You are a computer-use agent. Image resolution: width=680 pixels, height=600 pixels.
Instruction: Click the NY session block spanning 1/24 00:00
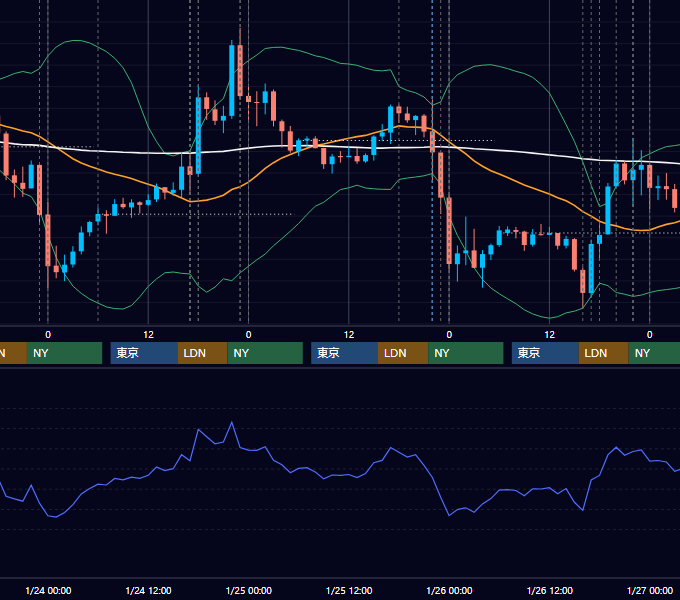point(64,353)
